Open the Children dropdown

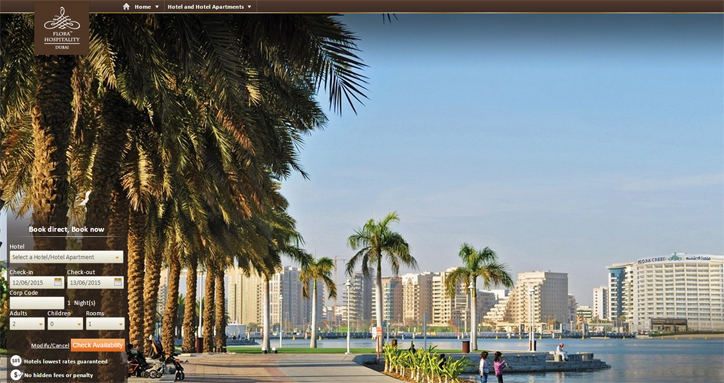click(x=65, y=323)
